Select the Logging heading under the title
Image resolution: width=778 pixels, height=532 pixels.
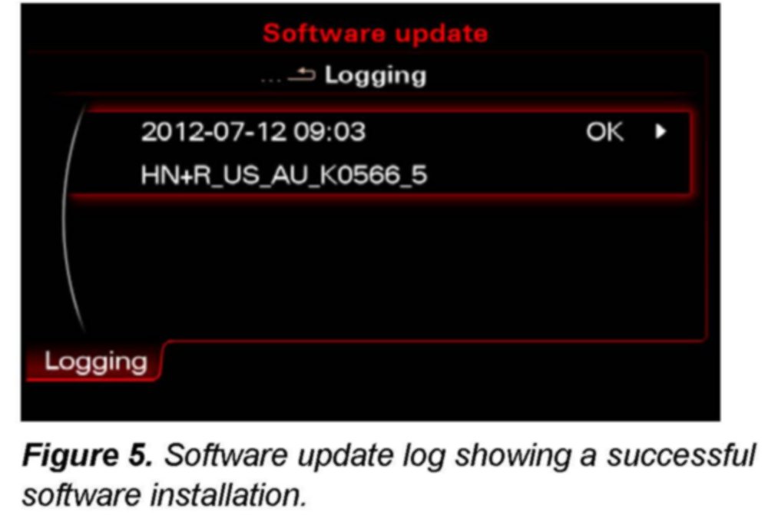(x=376, y=76)
